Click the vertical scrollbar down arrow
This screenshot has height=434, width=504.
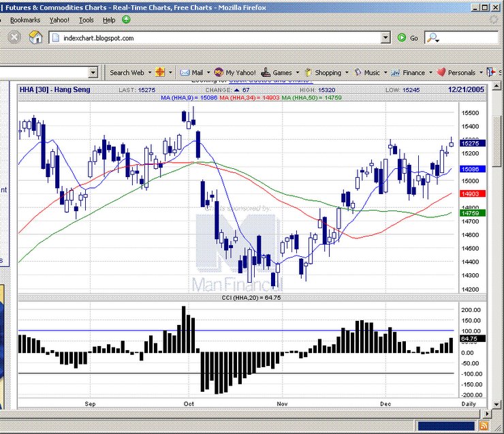pyautogui.click(x=497, y=405)
